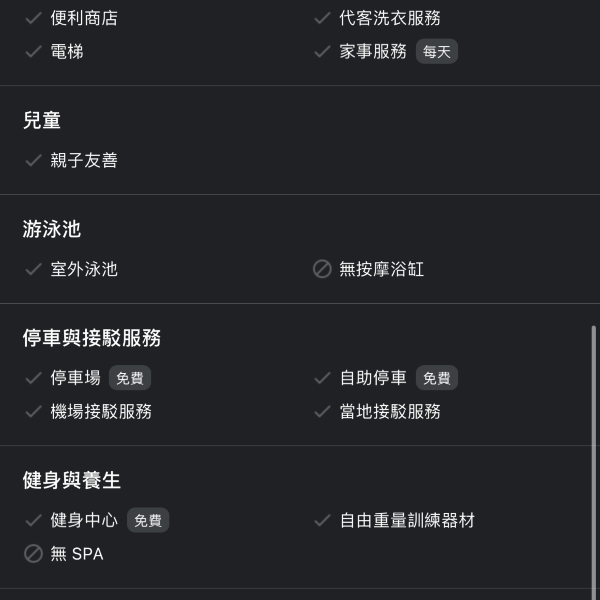Click the 家事服務 amenity text
600x600 pixels.
point(373,51)
